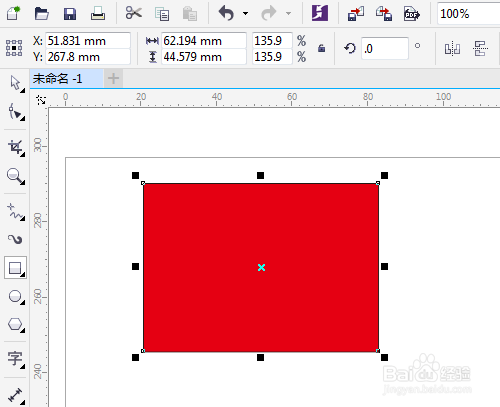
Task: Click the bottom-left selection handle
Action: (135, 357)
